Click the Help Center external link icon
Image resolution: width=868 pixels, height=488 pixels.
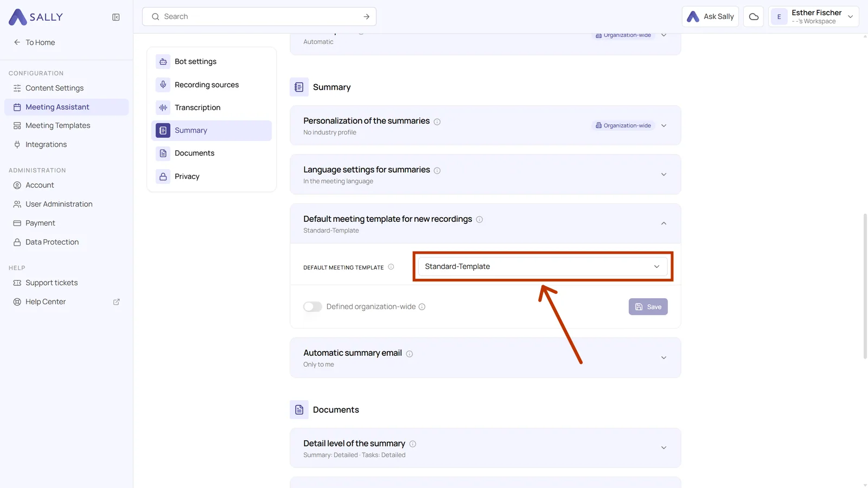pos(116,302)
